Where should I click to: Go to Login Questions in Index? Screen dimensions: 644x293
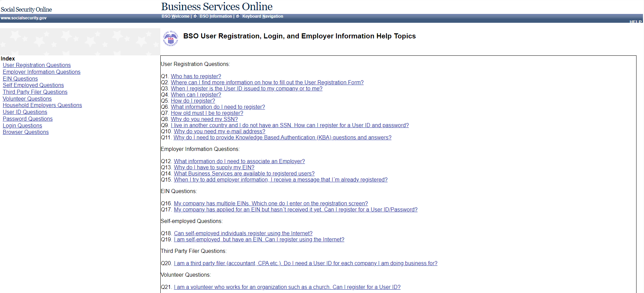pyautogui.click(x=22, y=126)
